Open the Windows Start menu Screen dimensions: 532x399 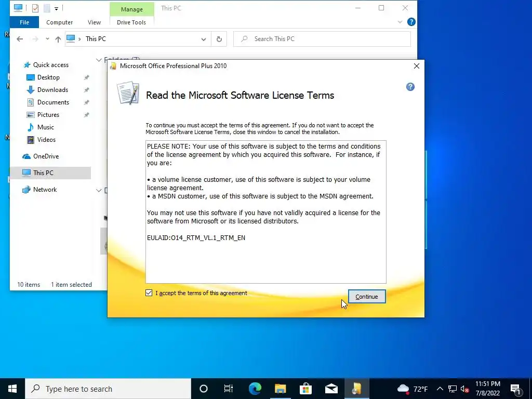click(12, 389)
